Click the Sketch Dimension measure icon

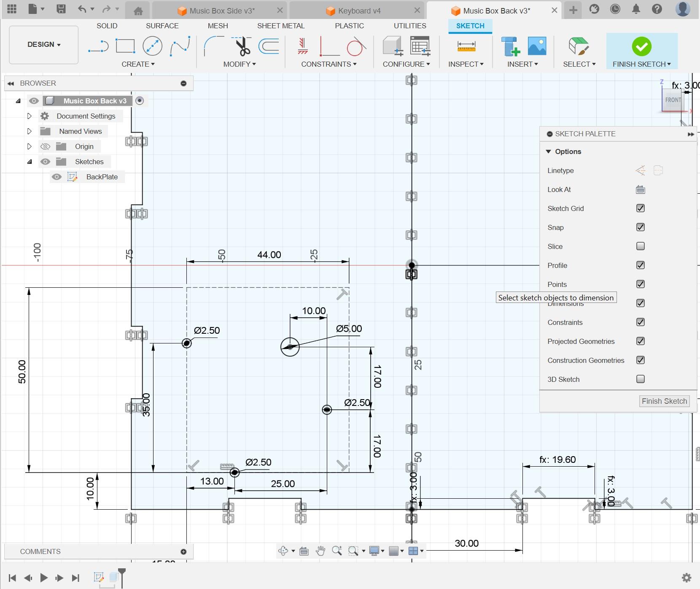pyautogui.click(x=466, y=46)
